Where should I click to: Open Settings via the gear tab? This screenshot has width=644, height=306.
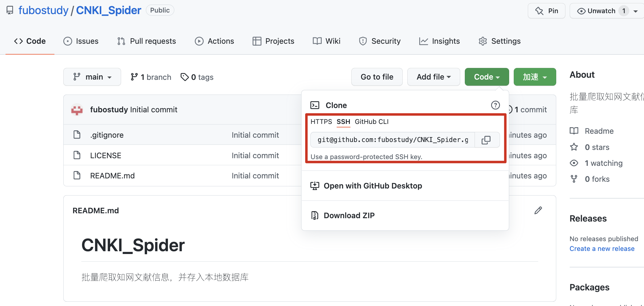click(499, 41)
